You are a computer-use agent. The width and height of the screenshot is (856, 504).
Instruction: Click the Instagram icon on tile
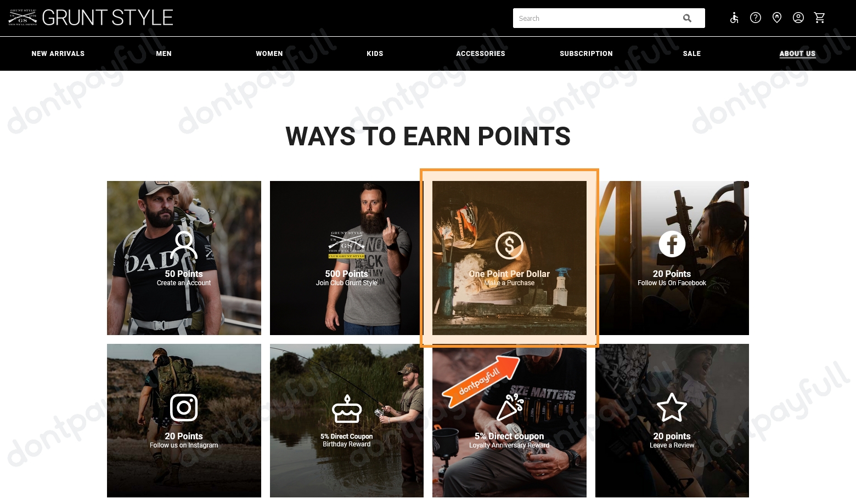[x=184, y=407]
